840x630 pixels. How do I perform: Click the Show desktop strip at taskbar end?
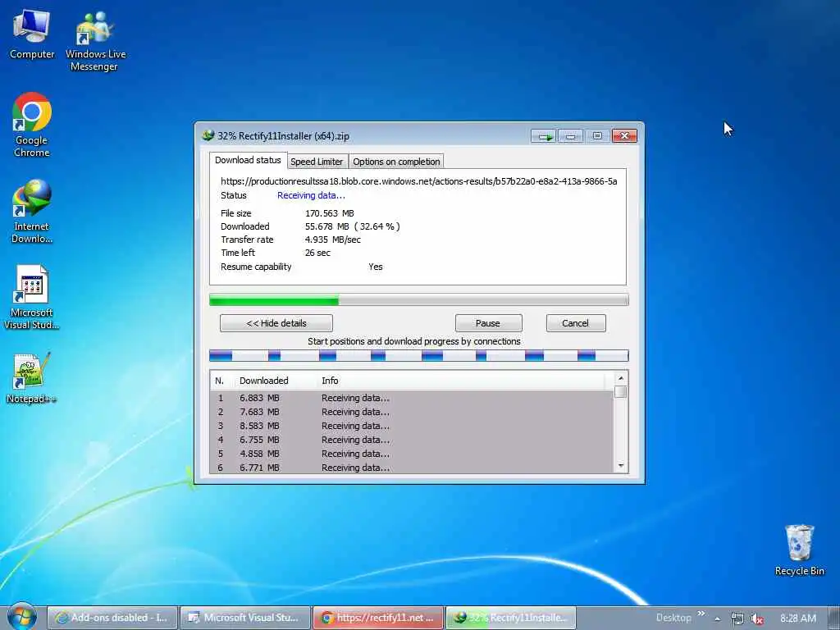pos(834,618)
